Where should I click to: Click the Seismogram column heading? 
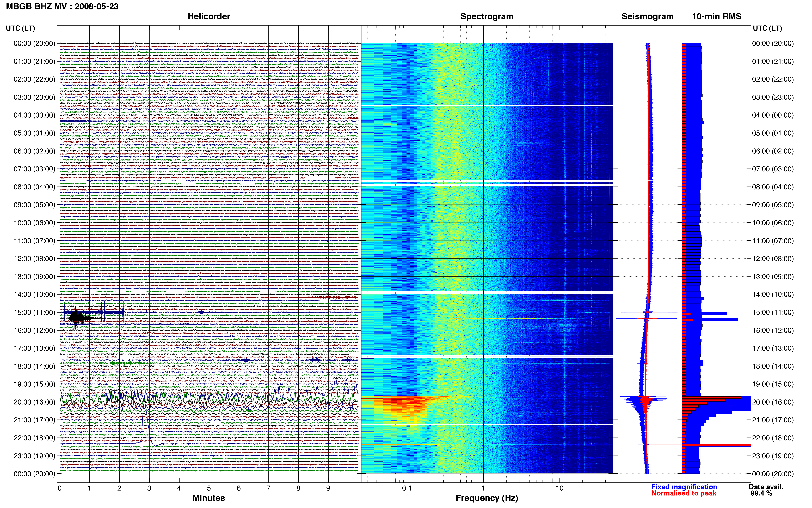pos(647,16)
